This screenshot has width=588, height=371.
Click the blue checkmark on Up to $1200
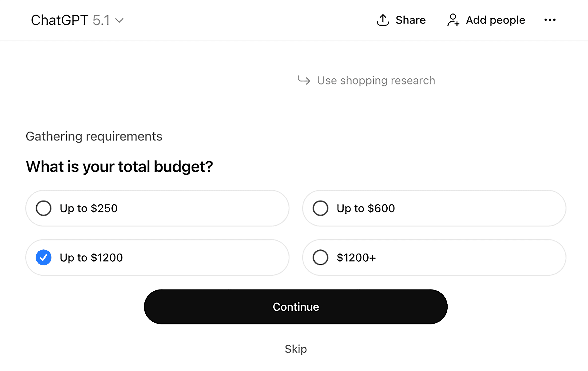[x=44, y=257]
